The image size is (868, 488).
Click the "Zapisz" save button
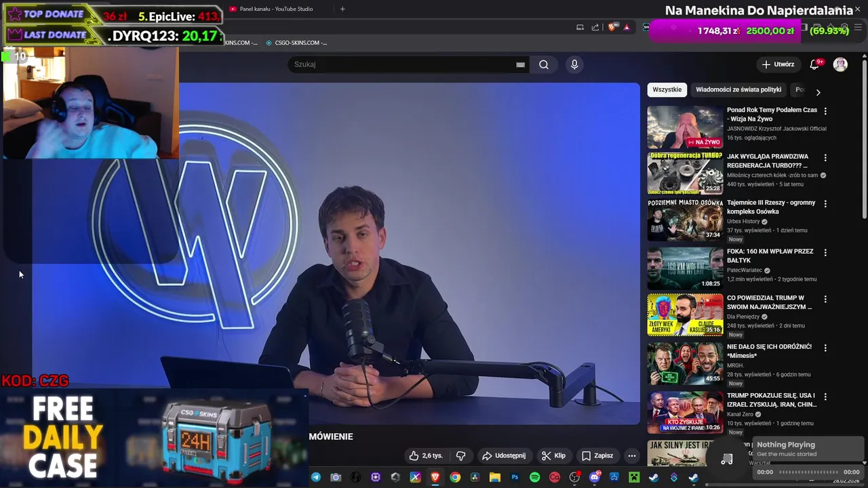coord(597,455)
